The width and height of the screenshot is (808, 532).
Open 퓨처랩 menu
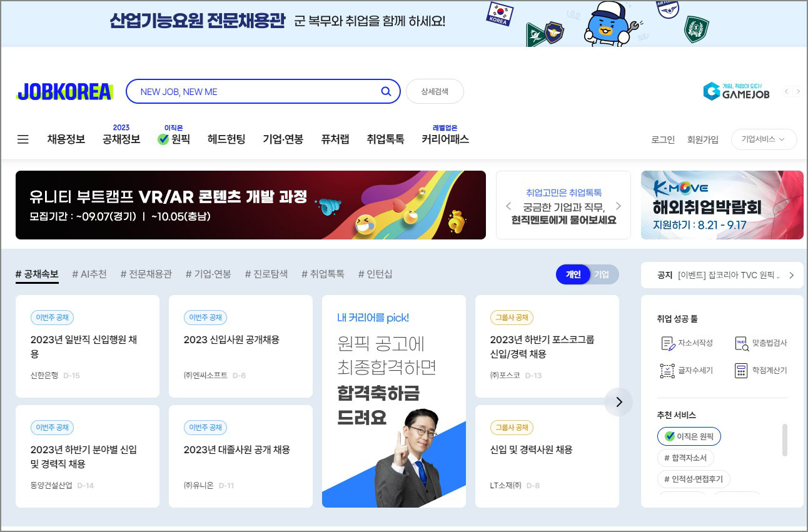click(335, 139)
